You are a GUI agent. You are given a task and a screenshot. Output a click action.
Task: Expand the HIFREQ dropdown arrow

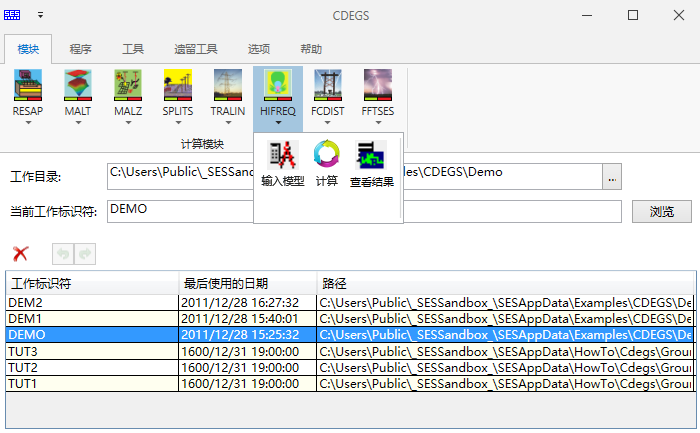[278, 124]
